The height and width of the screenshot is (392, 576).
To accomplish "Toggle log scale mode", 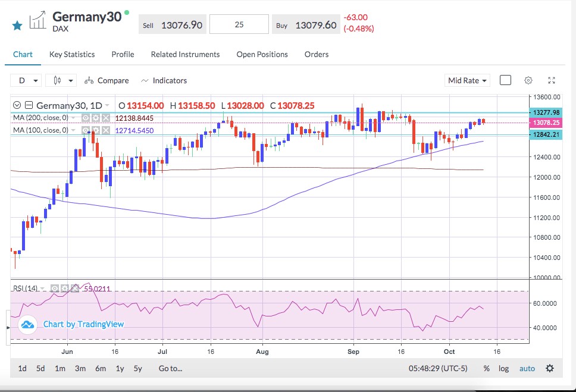I will point(503,368).
